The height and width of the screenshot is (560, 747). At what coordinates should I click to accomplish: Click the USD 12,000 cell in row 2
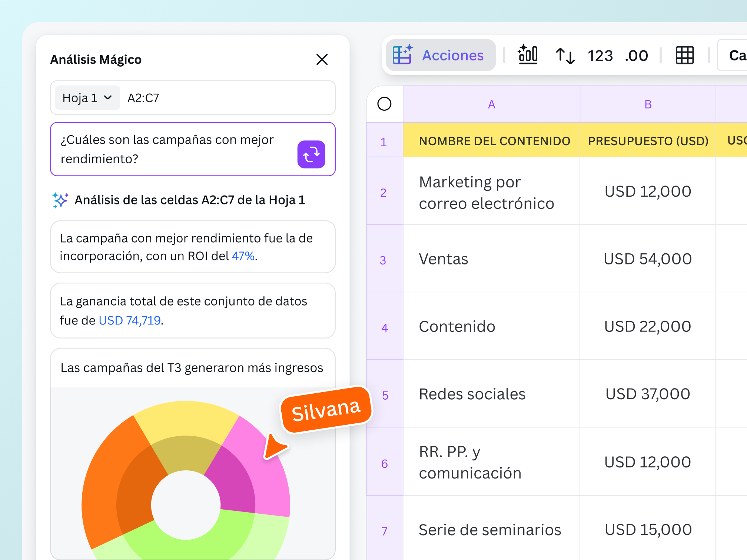coord(648,191)
